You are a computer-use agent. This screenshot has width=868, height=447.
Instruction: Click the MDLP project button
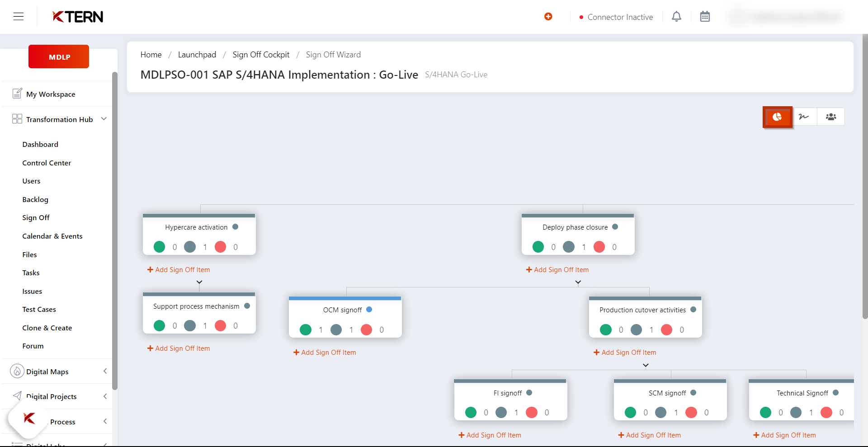[59, 56]
